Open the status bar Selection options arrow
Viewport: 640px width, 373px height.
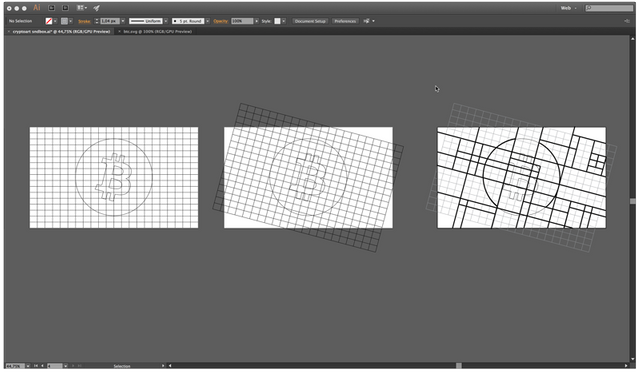[x=163, y=366]
